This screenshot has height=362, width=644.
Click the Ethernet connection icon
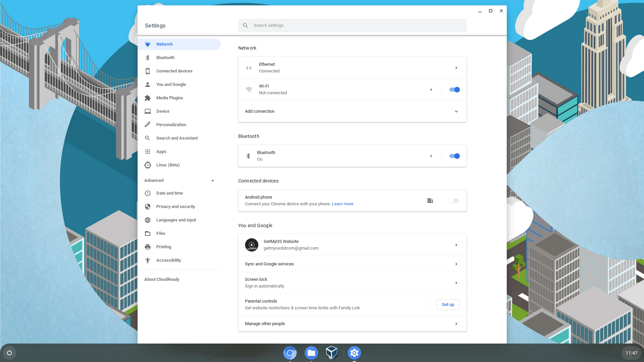point(249,68)
